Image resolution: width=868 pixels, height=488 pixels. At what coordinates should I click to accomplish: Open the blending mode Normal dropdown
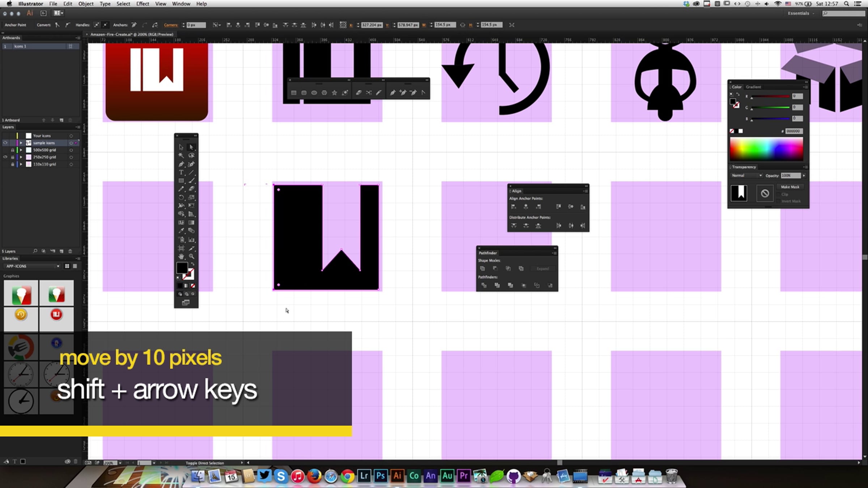(x=746, y=175)
